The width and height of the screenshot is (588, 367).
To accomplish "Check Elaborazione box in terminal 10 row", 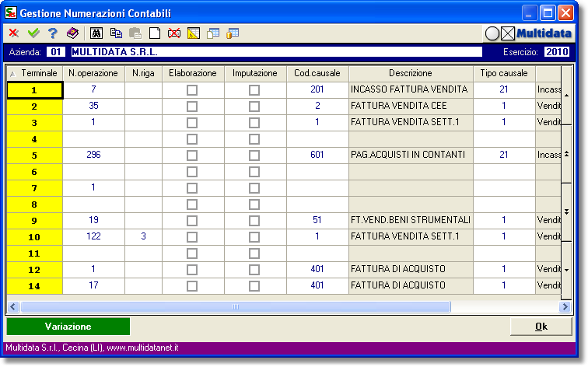I will pyautogui.click(x=192, y=237).
